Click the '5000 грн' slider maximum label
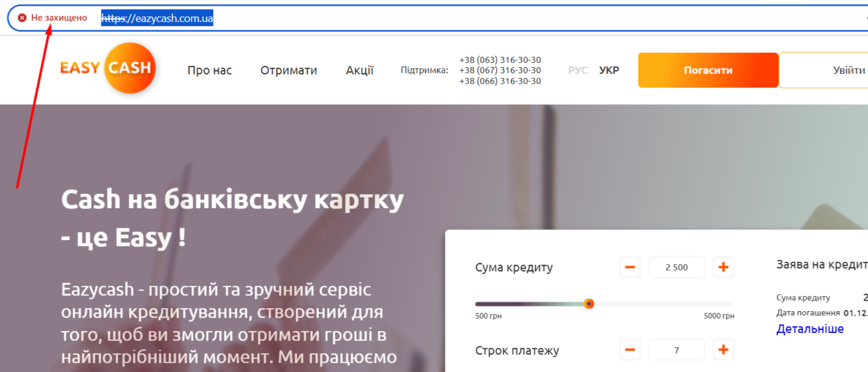The width and height of the screenshot is (868, 372). point(719,316)
